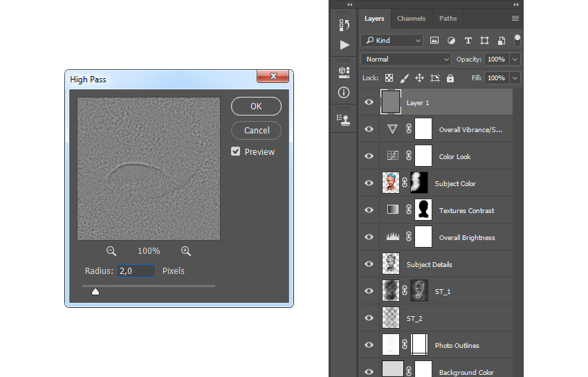This screenshot has width=588, height=377.
Task: Select the Subject Details layer thumbnail
Action: click(390, 264)
